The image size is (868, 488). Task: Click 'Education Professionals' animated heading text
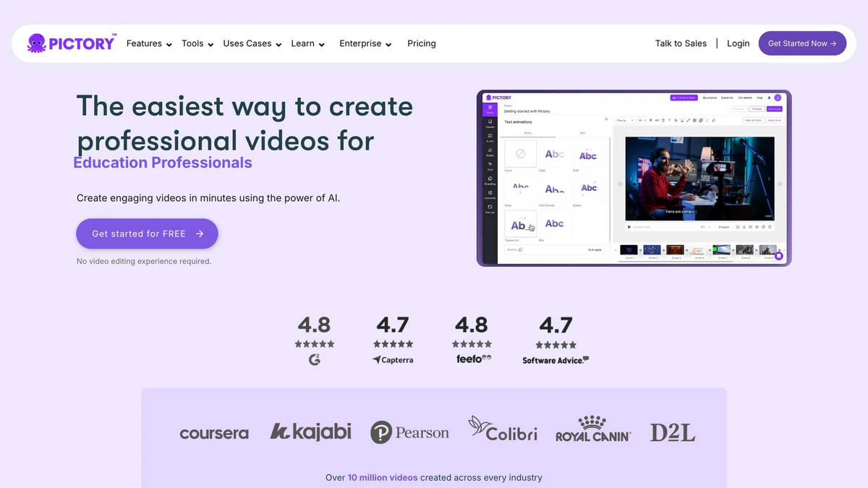(x=163, y=163)
